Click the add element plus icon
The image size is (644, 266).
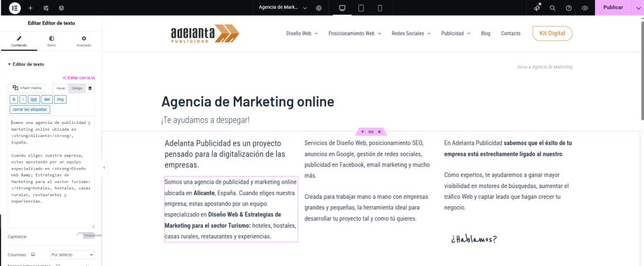coord(30,8)
